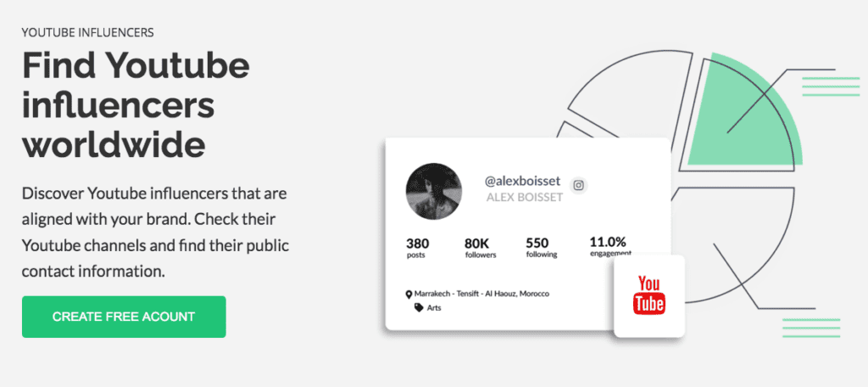Click the tag icon next to Arts
868x387 pixels.
point(419,307)
